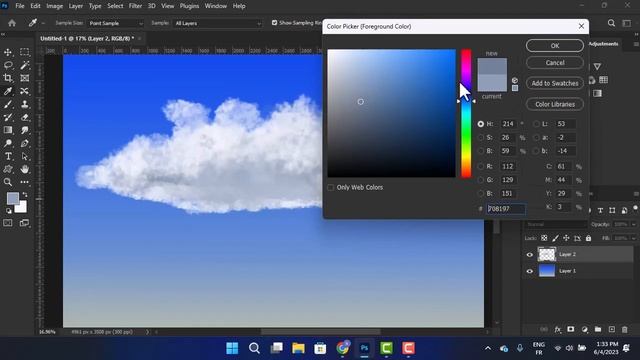Switch to the Adjustments tab

(x=604, y=44)
